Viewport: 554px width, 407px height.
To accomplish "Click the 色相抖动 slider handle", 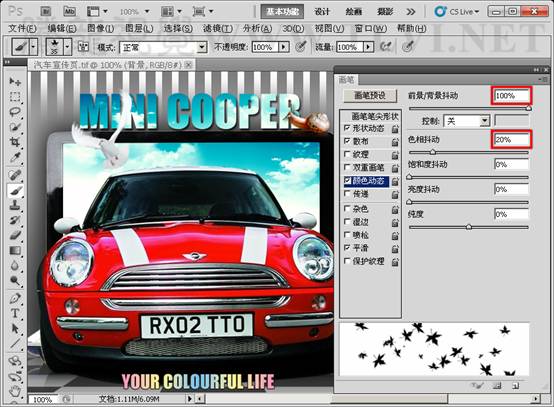I will pyautogui.click(x=433, y=152).
